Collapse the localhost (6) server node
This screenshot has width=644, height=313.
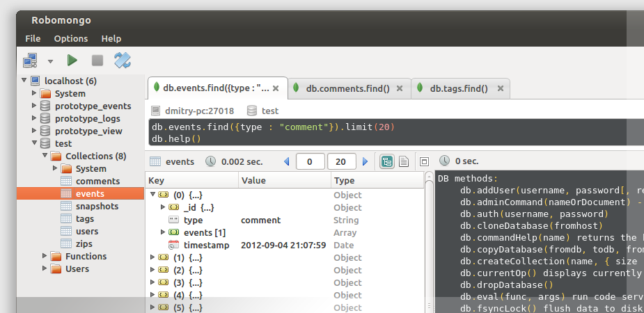click(x=24, y=81)
